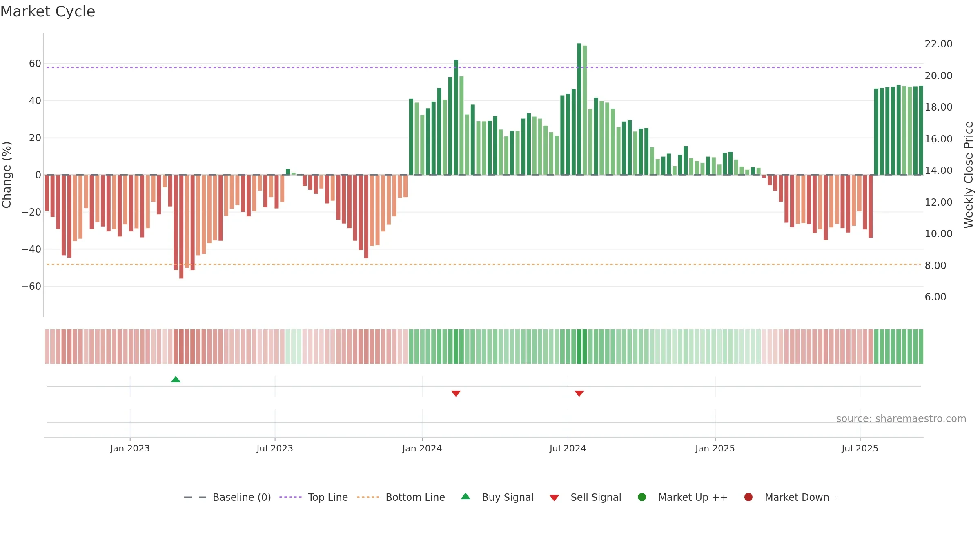The width and height of the screenshot is (980, 551).
Task: Click the −60 tick on Change axis
Action: pyautogui.click(x=31, y=287)
